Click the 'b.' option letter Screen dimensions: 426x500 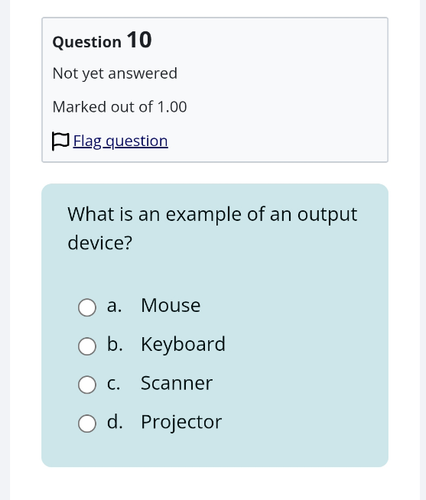tap(115, 344)
